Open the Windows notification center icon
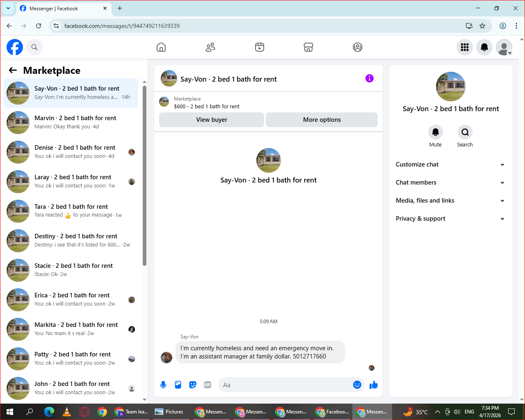 (x=511, y=412)
